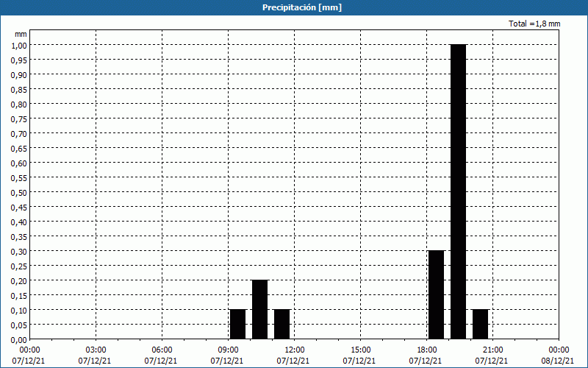Click the mm unit label above the y-axis

tap(21, 34)
